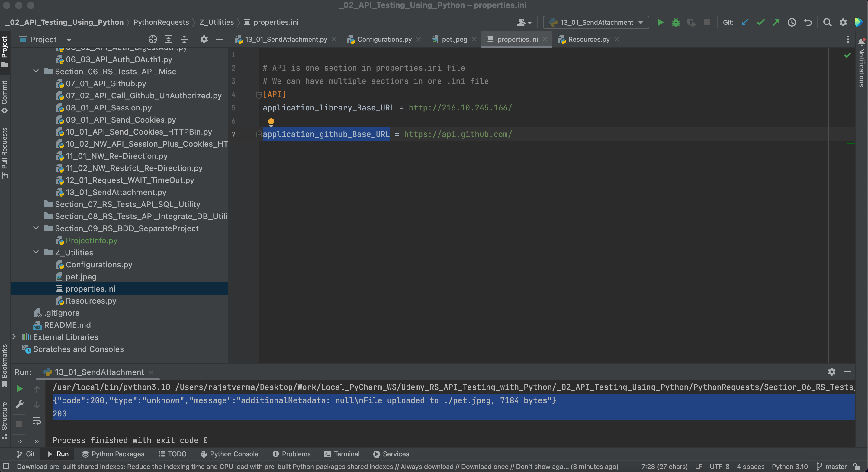Toggle the Commit side panel
The width and height of the screenshot is (868, 472).
pos(5,97)
